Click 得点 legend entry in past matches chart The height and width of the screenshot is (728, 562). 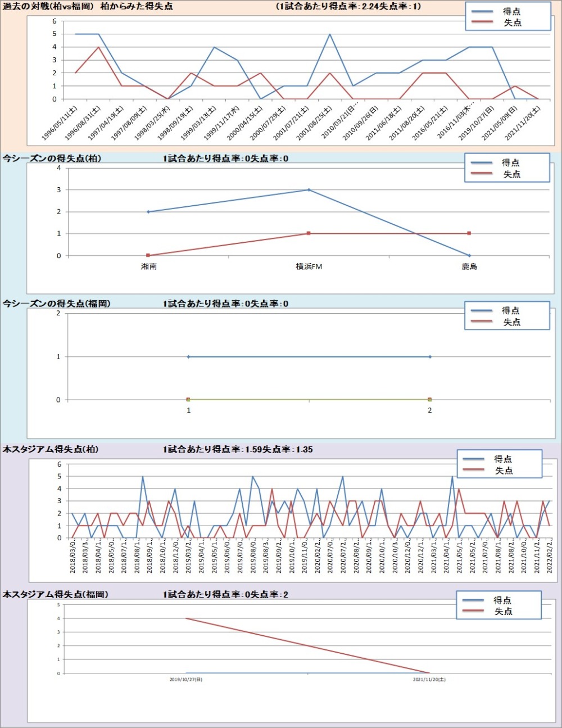point(511,11)
